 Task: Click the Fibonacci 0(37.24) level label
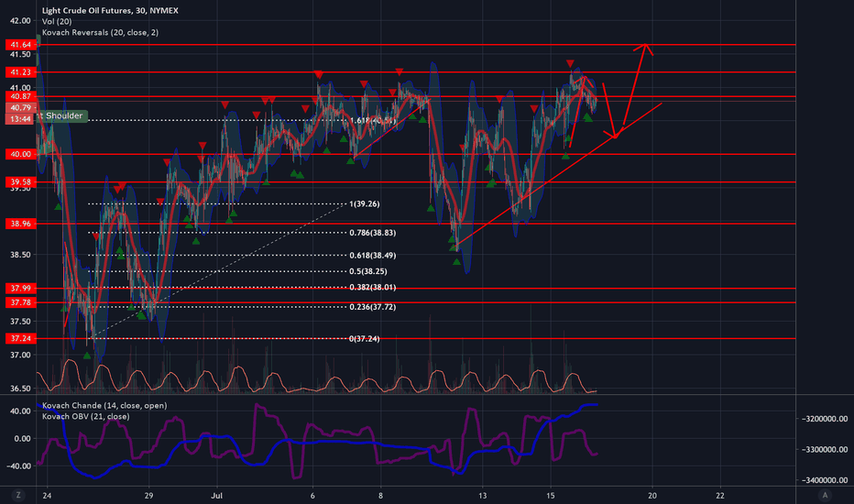[365, 339]
